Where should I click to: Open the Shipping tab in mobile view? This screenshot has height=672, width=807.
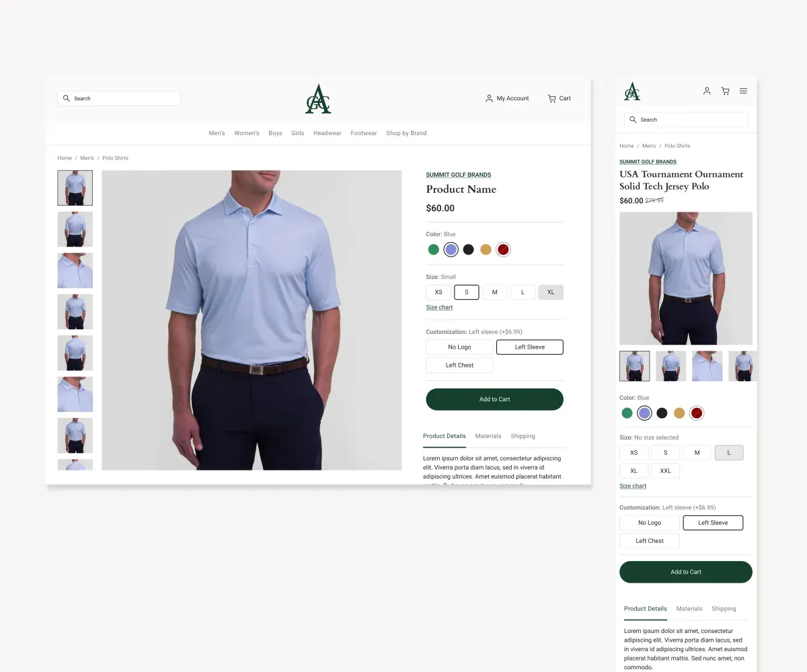(x=724, y=609)
